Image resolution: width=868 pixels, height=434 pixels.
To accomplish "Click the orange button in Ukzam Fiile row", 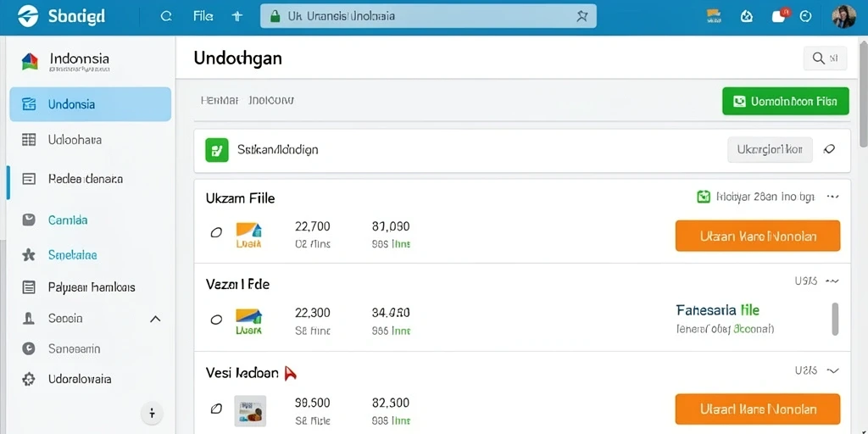I will pos(758,236).
